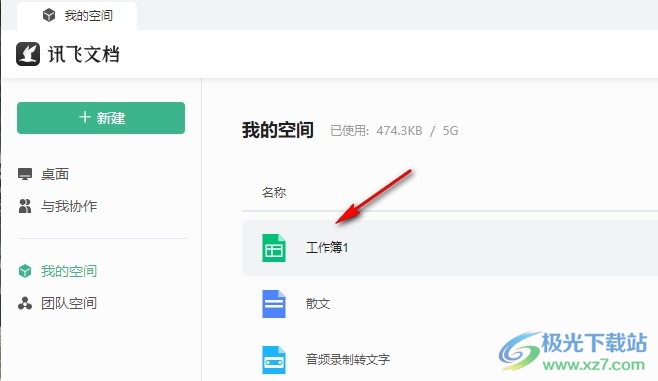Click the 已使用 474.3KB / 5G storage text

pyautogui.click(x=394, y=130)
